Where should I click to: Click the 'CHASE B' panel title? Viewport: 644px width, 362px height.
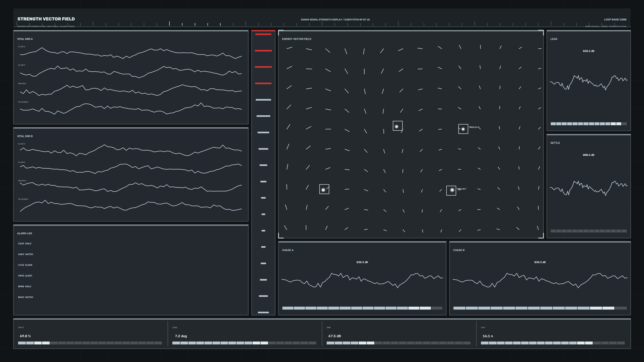click(x=459, y=250)
